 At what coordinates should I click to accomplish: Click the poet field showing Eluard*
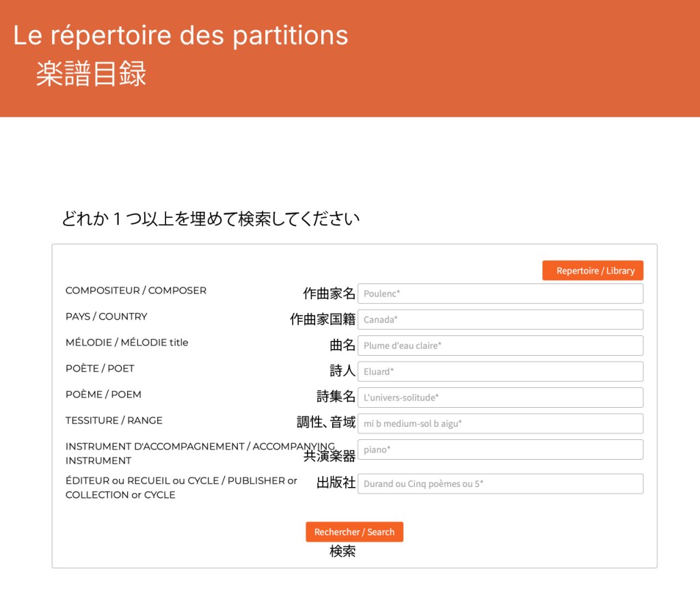pyautogui.click(x=500, y=372)
